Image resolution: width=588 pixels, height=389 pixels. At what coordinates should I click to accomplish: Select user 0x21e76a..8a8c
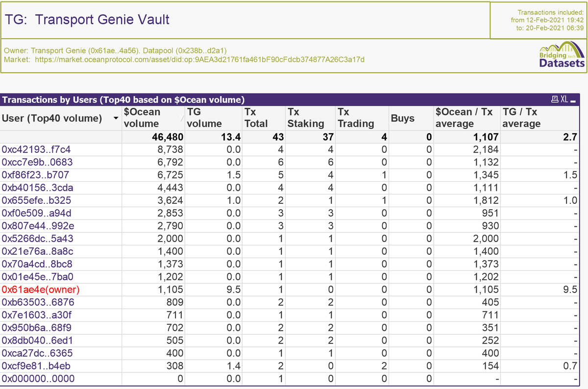point(38,251)
